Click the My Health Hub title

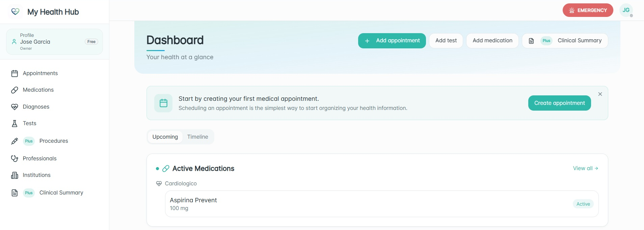(x=53, y=12)
